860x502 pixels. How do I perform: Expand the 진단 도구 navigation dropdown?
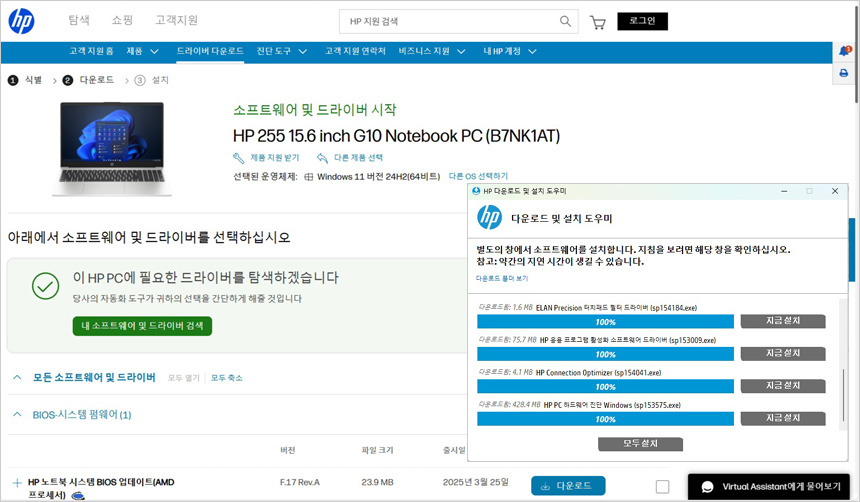click(278, 51)
